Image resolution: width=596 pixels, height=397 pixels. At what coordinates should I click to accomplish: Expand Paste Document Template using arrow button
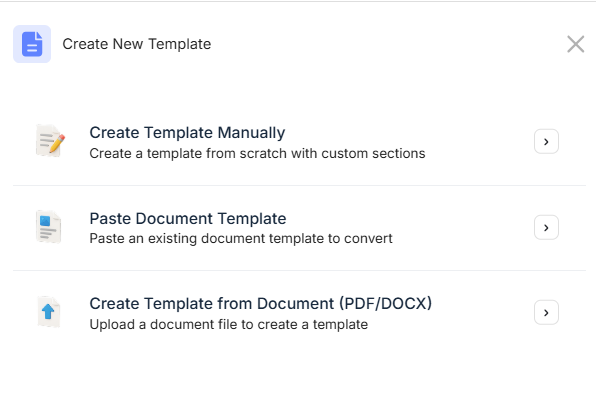(546, 227)
